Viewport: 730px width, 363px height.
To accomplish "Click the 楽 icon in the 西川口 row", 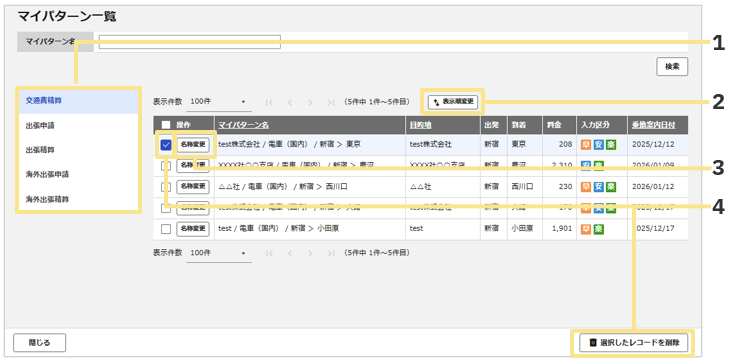I will point(611,187).
